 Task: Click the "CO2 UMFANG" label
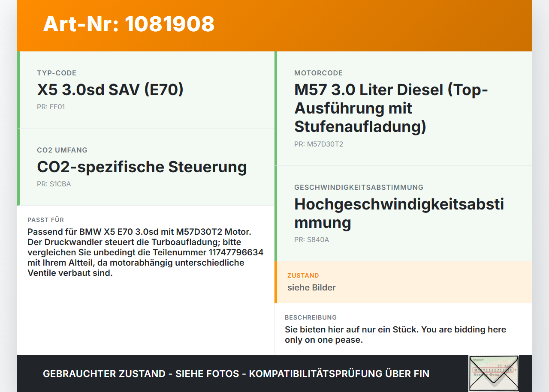pos(62,150)
